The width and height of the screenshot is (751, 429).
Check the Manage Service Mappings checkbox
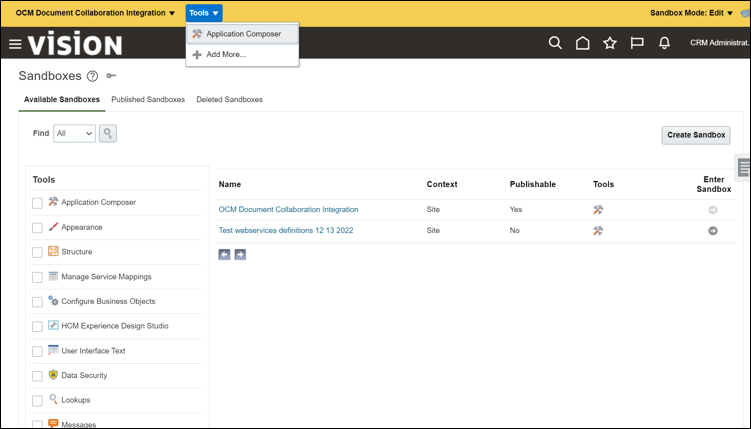(x=37, y=277)
